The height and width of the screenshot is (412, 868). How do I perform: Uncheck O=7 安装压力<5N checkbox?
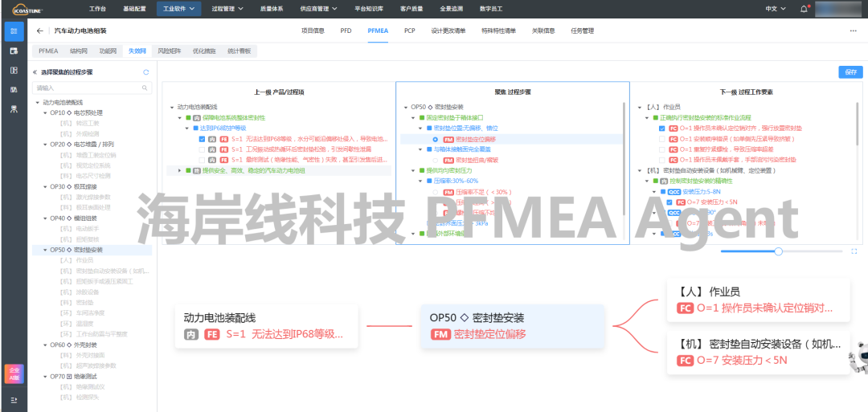coord(671,202)
